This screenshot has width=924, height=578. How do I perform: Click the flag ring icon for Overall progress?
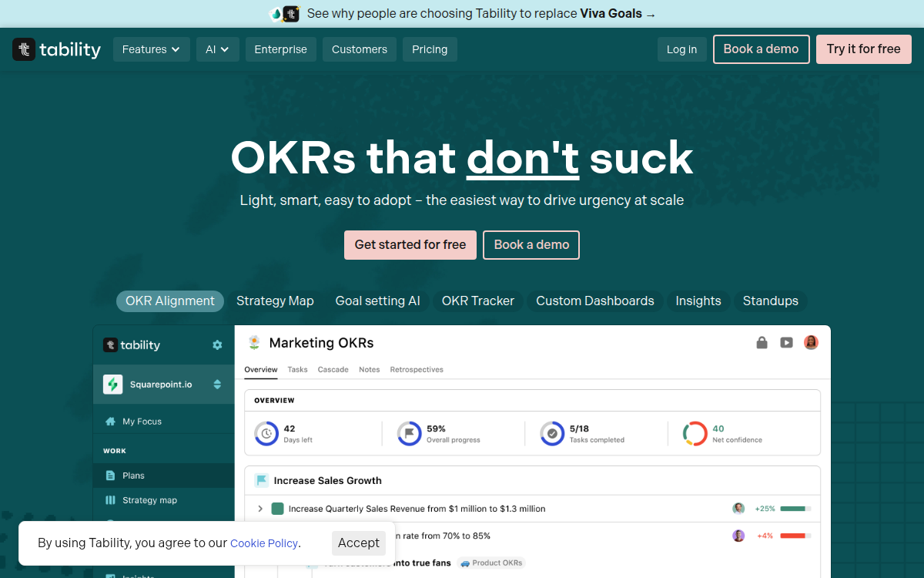tap(409, 433)
